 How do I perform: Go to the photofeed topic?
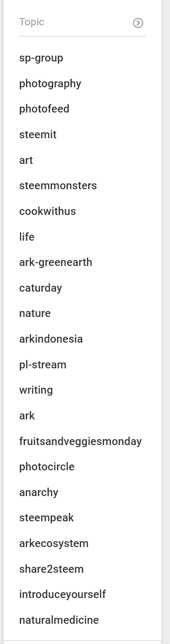44,109
